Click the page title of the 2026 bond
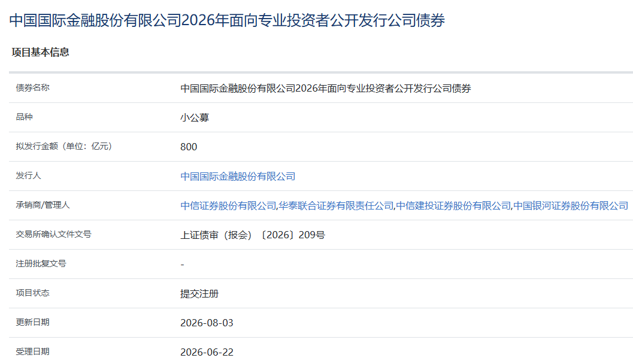The image size is (633, 364). pyautogui.click(x=227, y=20)
